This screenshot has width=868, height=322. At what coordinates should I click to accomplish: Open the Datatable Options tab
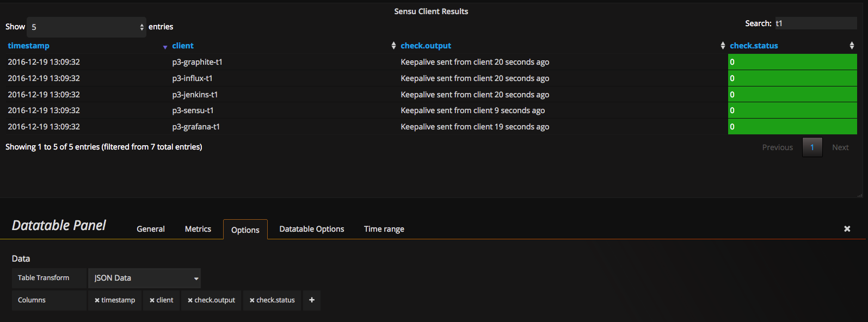point(312,229)
